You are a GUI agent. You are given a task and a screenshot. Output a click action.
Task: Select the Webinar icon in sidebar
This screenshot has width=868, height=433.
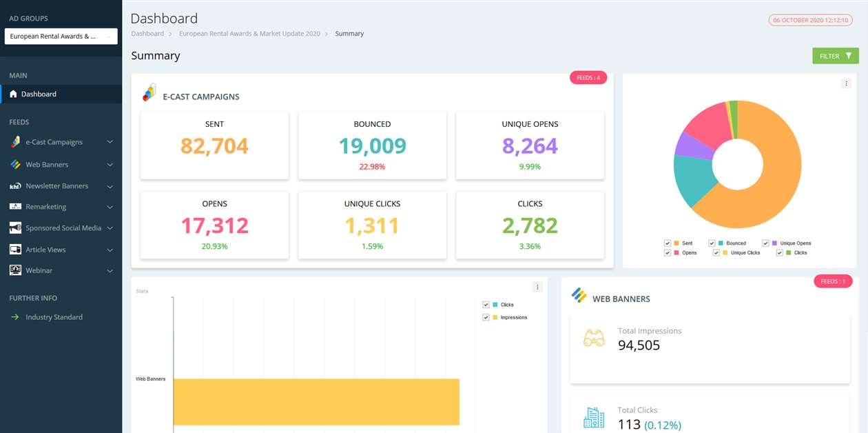[14, 270]
